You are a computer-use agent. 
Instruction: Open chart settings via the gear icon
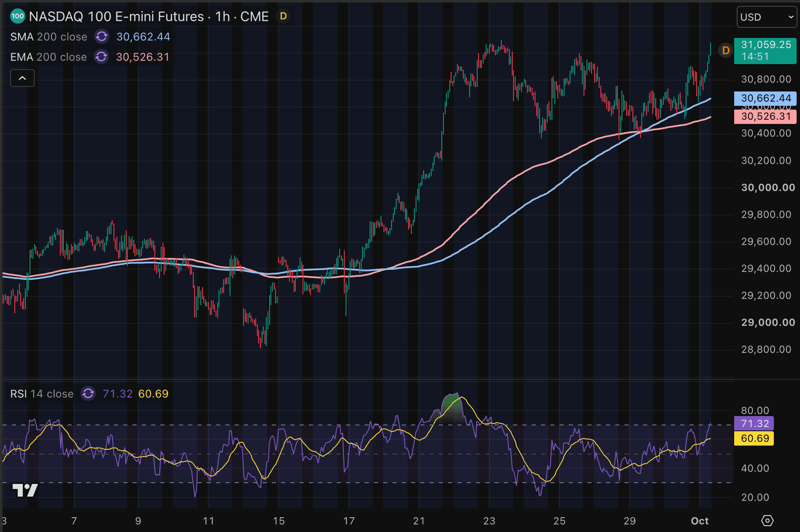767,521
